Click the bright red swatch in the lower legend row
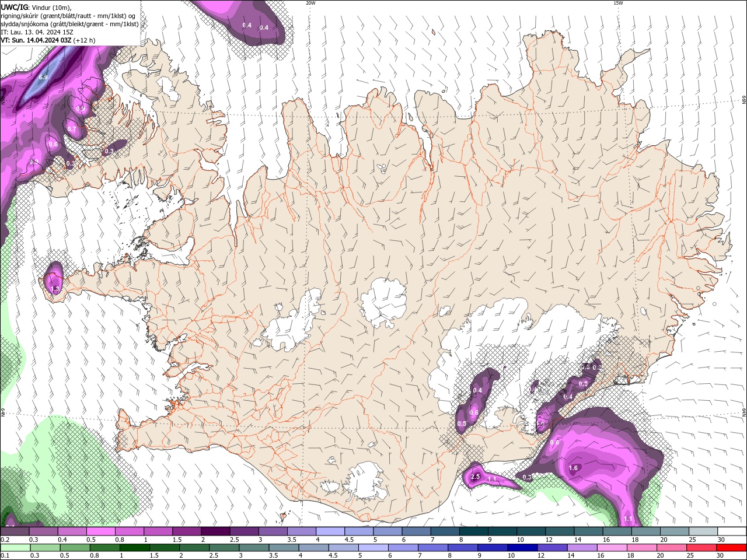The image size is (747, 560). coord(731,548)
